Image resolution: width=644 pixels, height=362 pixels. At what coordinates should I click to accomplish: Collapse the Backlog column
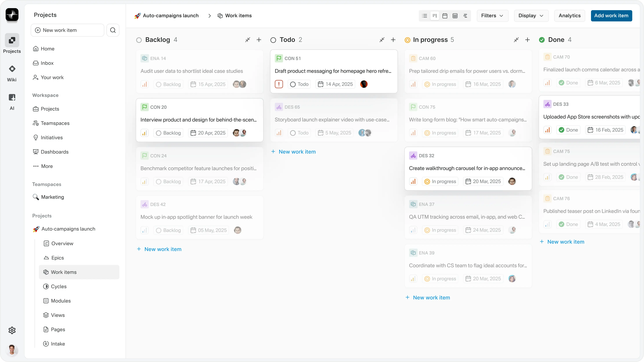click(x=247, y=40)
